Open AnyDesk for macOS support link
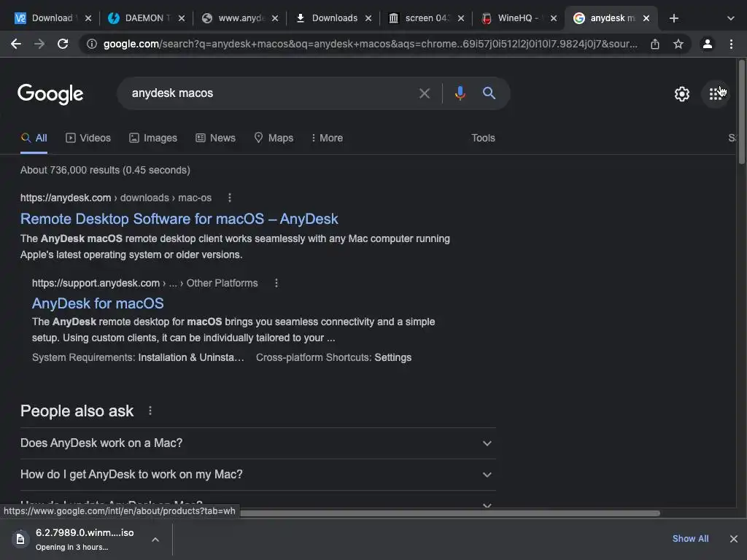The image size is (747, 560). [98, 303]
